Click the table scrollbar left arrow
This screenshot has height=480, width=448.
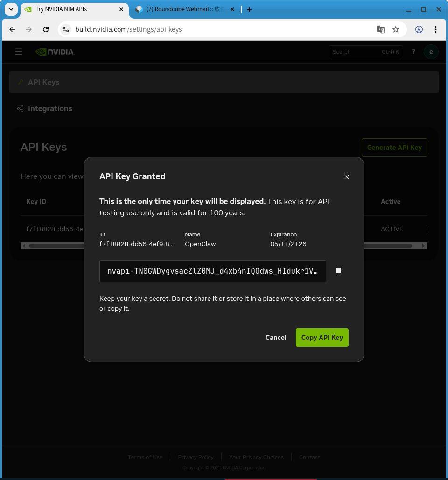click(x=24, y=246)
